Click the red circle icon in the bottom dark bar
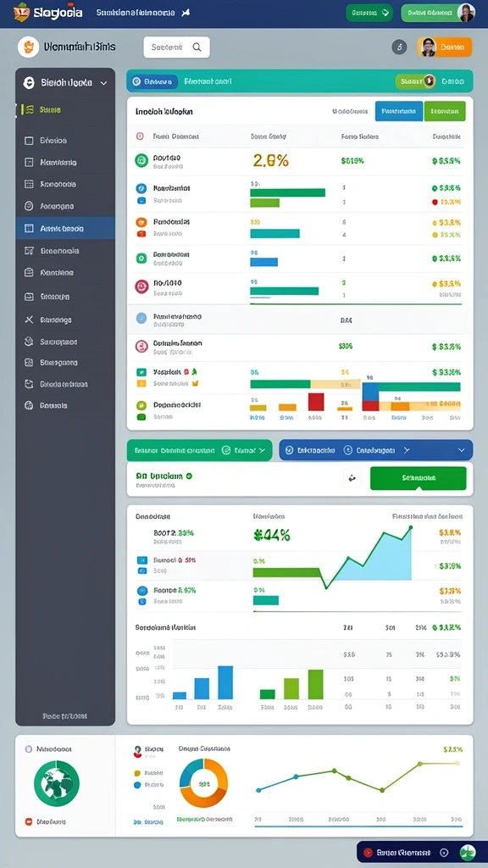Viewport: 488px width, 868px height. tap(368, 853)
